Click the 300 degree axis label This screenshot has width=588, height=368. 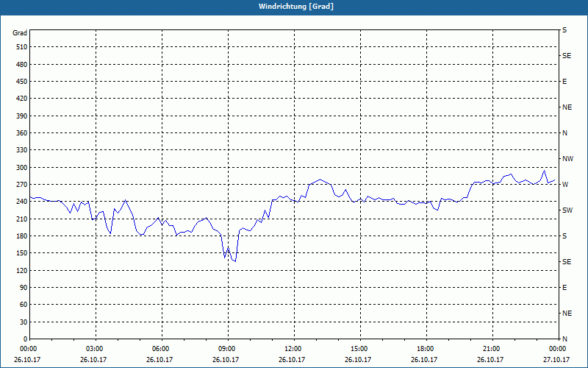click(x=22, y=167)
